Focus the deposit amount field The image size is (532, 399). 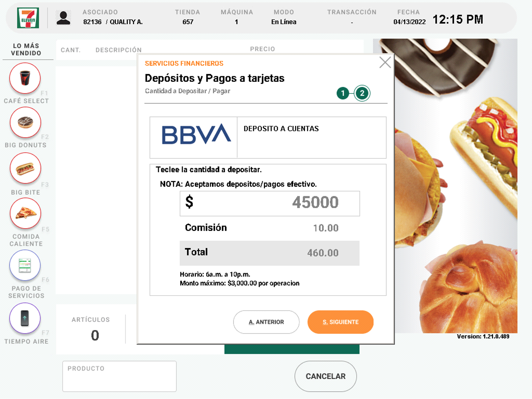coord(270,204)
